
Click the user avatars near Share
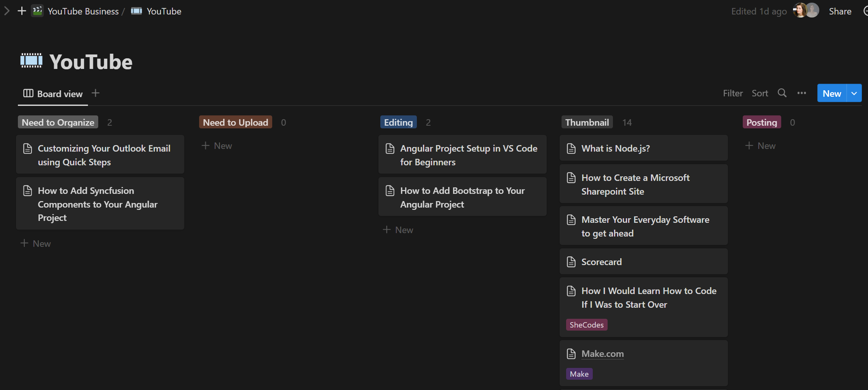(806, 11)
